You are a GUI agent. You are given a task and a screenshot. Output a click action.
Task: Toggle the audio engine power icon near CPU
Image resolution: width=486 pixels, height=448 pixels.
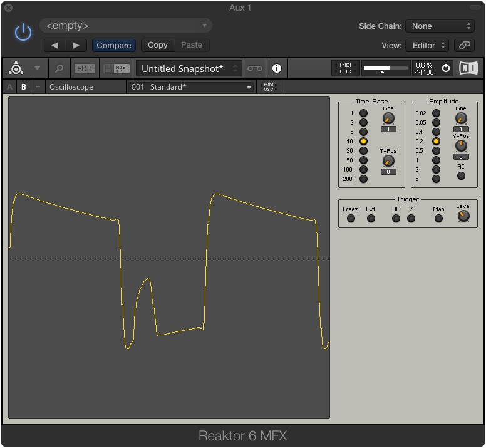tap(446, 68)
